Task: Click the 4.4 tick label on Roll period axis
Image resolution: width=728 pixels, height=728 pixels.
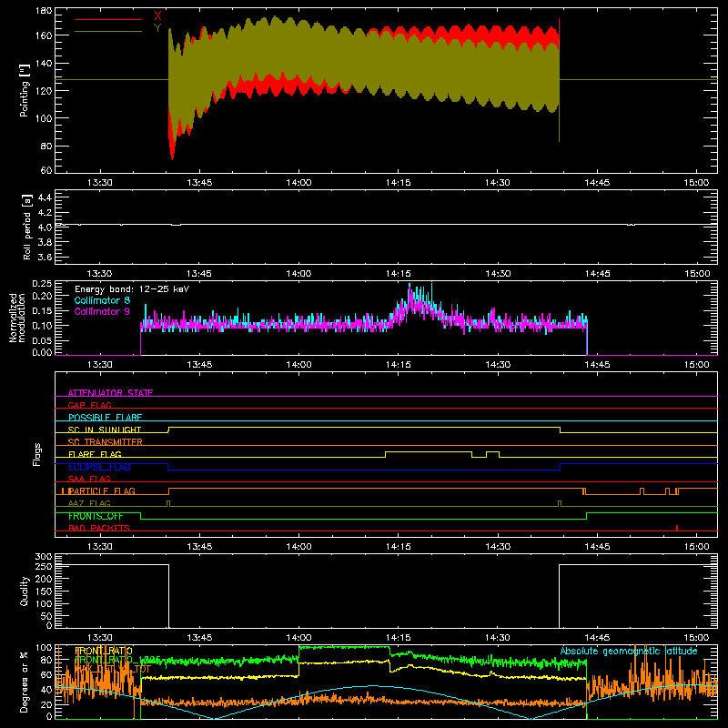Action: pyautogui.click(x=45, y=197)
